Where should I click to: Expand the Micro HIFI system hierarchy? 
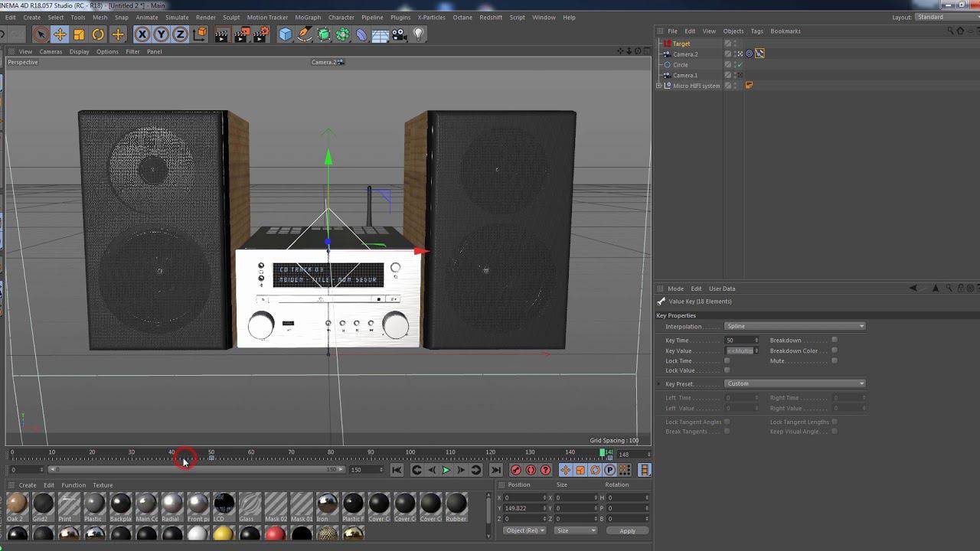tap(658, 86)
